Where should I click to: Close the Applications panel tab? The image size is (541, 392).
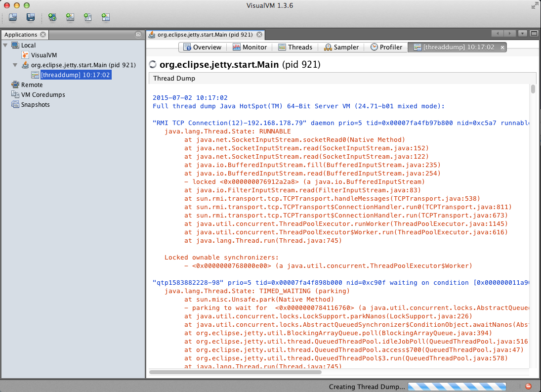click(x=43, y=35)
